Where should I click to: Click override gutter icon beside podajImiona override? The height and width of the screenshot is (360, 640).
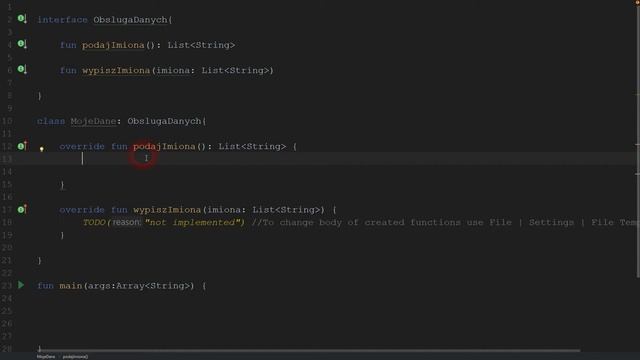tap(22, 145)
